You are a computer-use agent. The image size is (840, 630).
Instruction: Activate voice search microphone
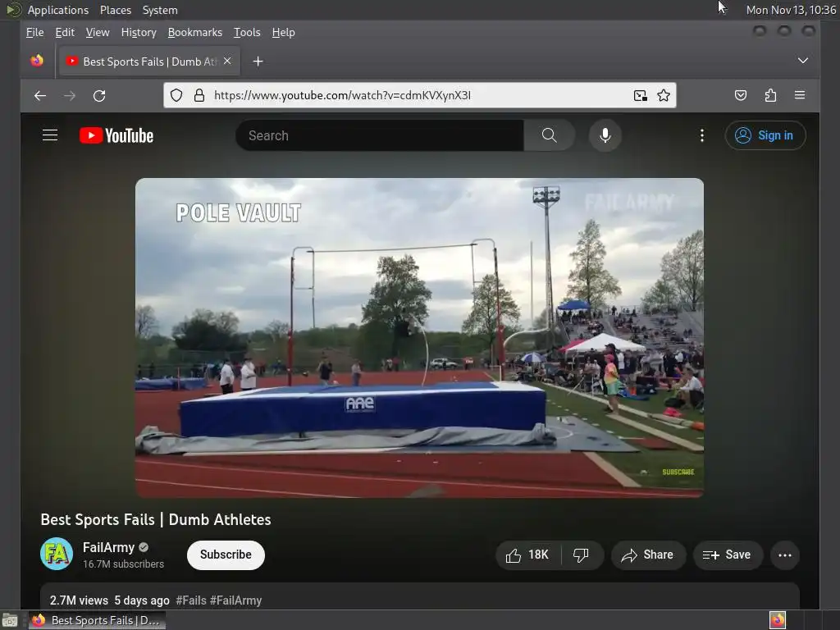[605, 135]
